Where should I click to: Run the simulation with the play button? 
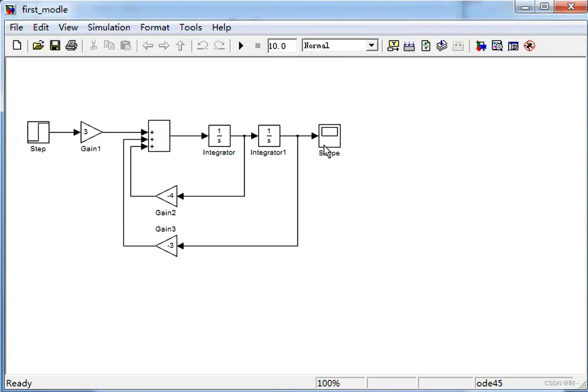coord(241,45)
